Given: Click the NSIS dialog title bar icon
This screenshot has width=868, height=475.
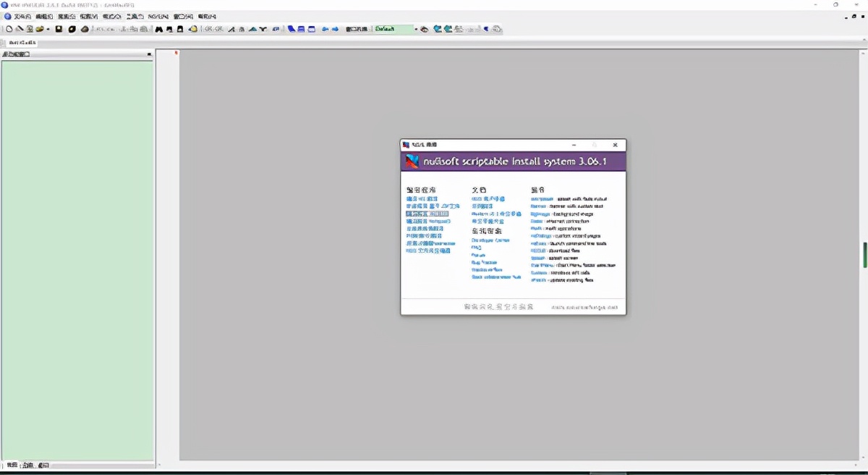Looking at the screenshot, I should click(x=406, y=145).
